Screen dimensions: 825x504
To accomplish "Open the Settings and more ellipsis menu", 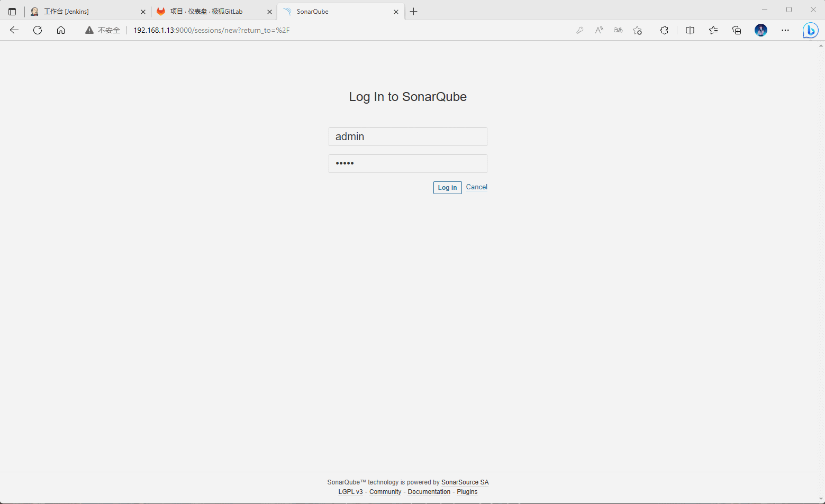I will click(x=785, y=30).
